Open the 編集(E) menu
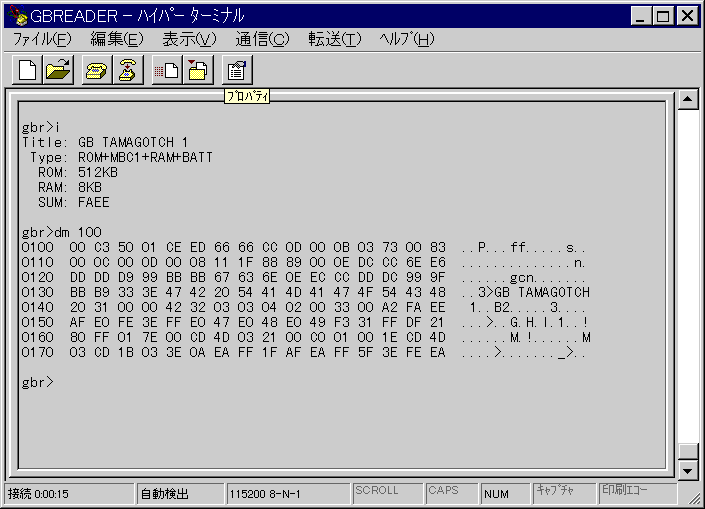This screenshot has height=509, width=705. 116,39
